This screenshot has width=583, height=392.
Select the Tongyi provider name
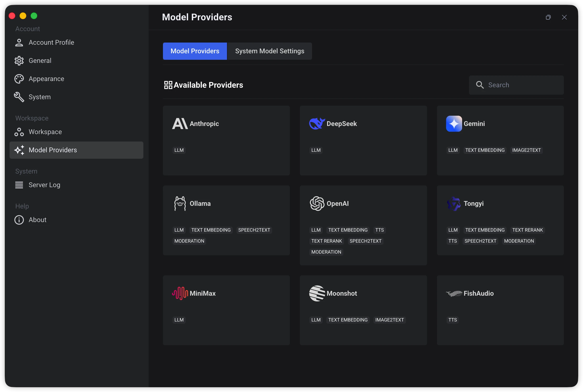tap(474, 203)
